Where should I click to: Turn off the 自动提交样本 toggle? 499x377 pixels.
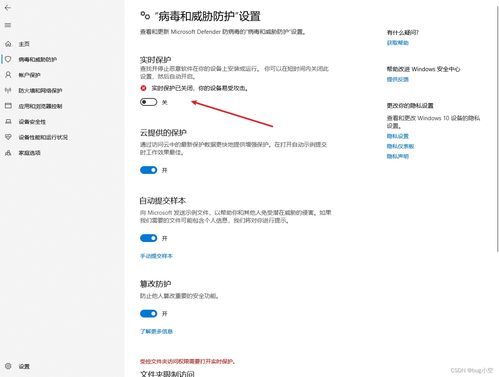[x=148, y=238]
